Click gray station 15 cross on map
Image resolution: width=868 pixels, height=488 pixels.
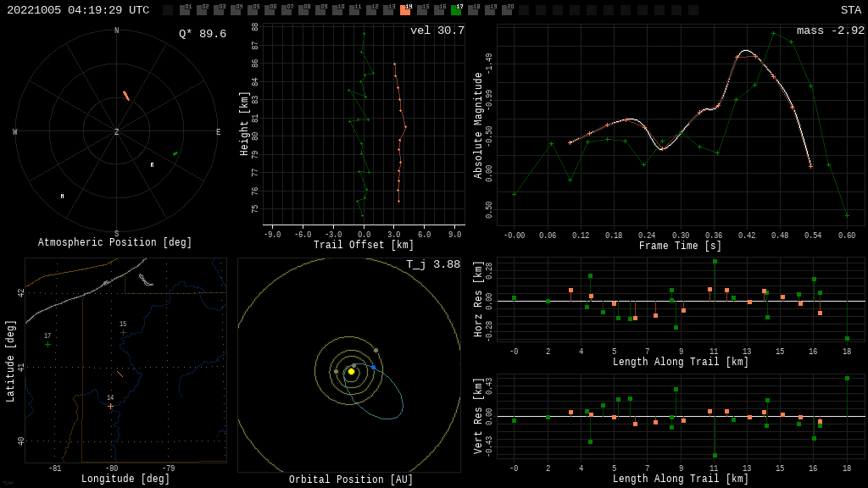tap(123, 332)
